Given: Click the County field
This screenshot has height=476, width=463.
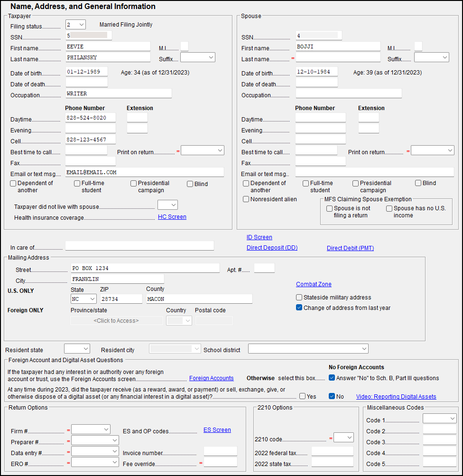Looking at the screenshot, I should pos(199,299).
